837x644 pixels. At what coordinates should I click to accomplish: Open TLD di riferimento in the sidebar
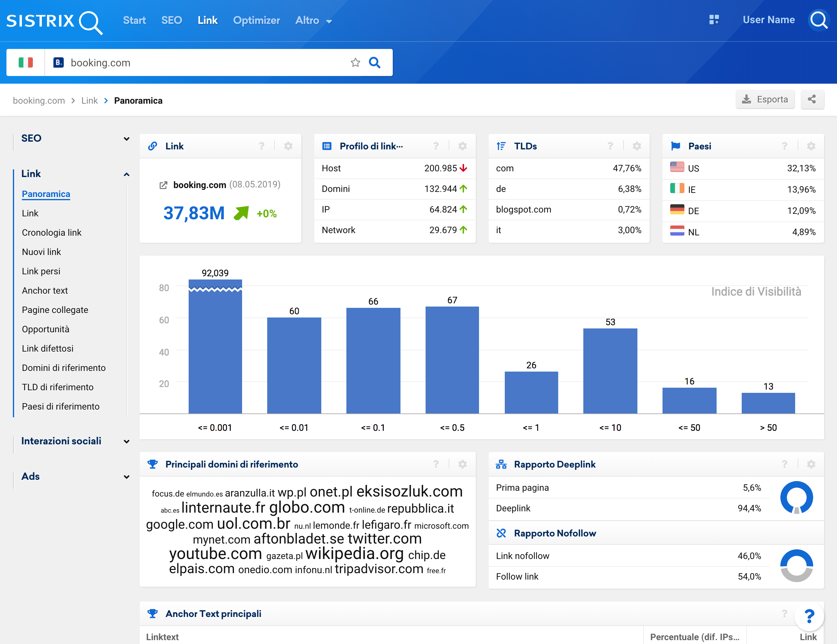(58, 387)
